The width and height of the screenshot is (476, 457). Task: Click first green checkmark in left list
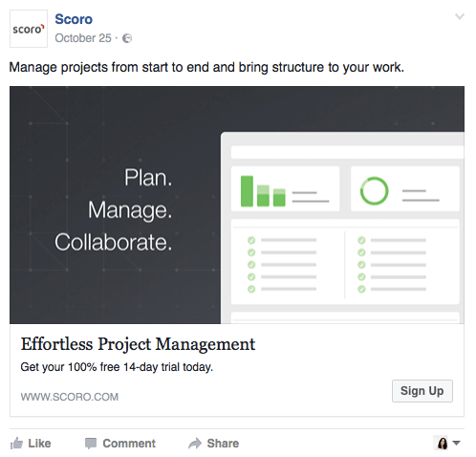click(x=251, y=240)
